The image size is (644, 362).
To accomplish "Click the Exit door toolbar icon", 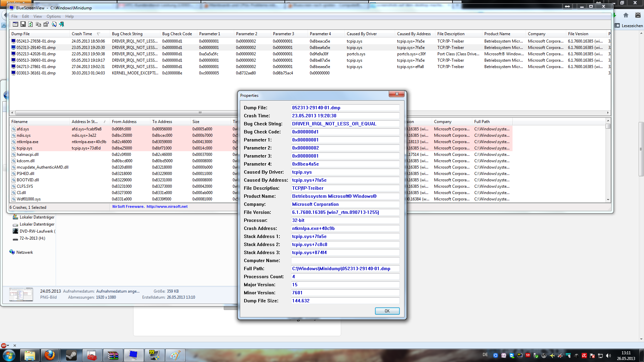I will tap(61, 24).
